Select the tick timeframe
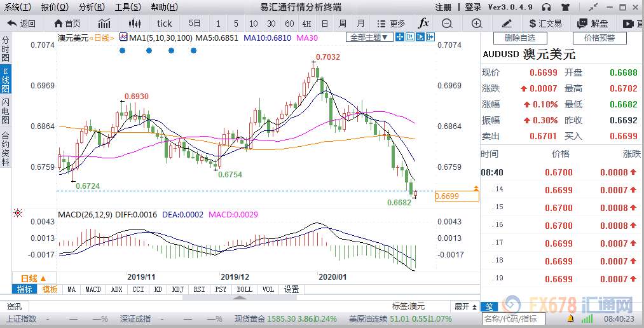 click(164, 24)
